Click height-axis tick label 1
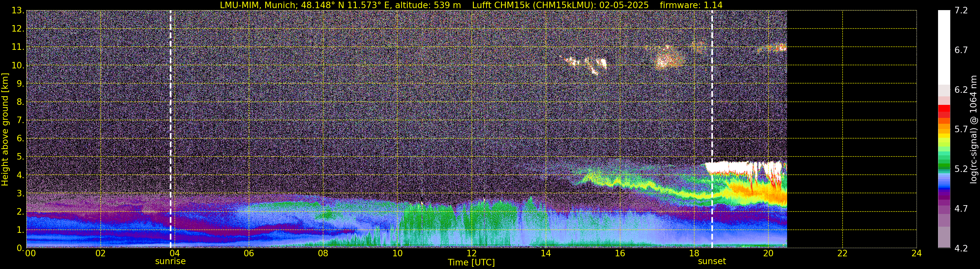This screenshot has height=269, width=980. coord(20,230)
